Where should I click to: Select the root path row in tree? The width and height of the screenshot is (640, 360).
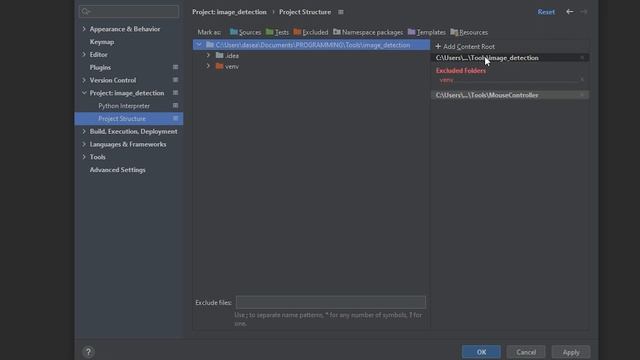(311, 45)
